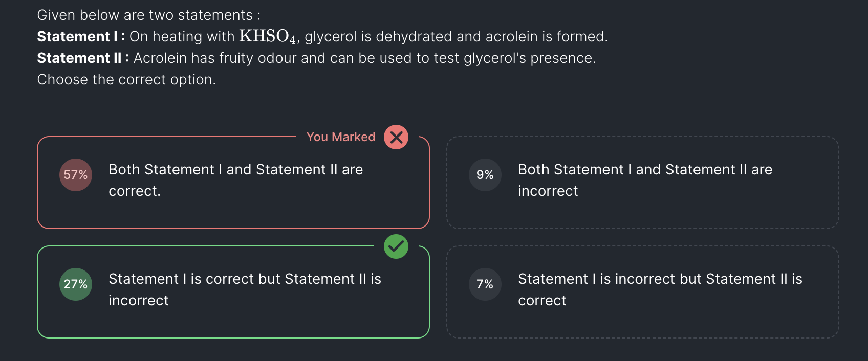Click "On heating with" in Statement I

tap(182, 37)
